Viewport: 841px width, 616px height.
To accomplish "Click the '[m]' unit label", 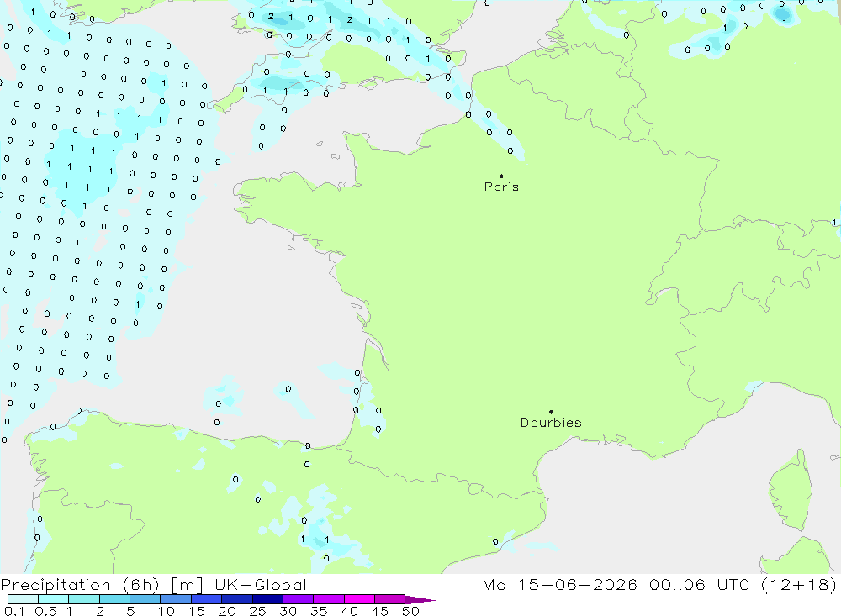I will pyautogui.click(x=187, y=585).
